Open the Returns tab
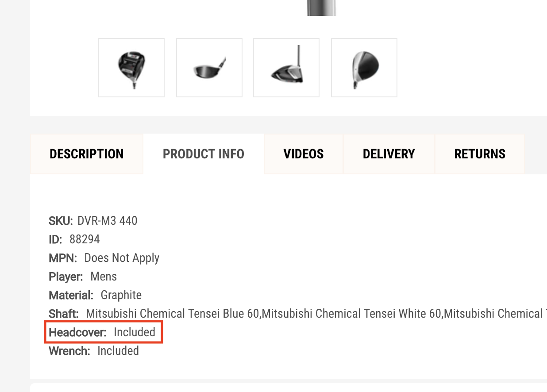 tap(480, 154)
